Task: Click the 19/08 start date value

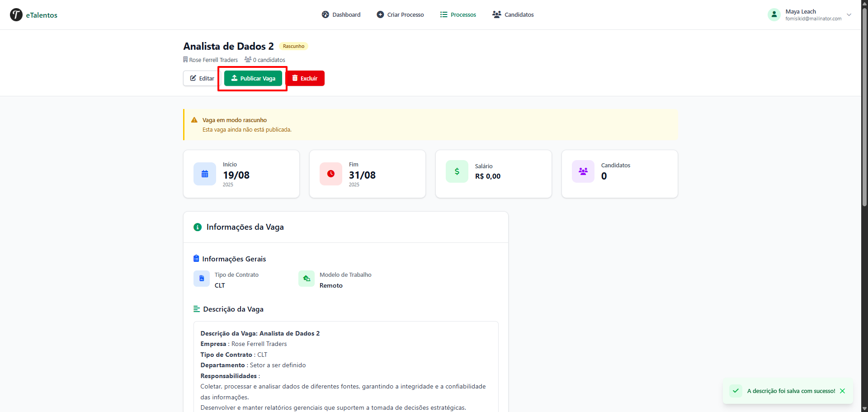Action: (x=236, y=175)
